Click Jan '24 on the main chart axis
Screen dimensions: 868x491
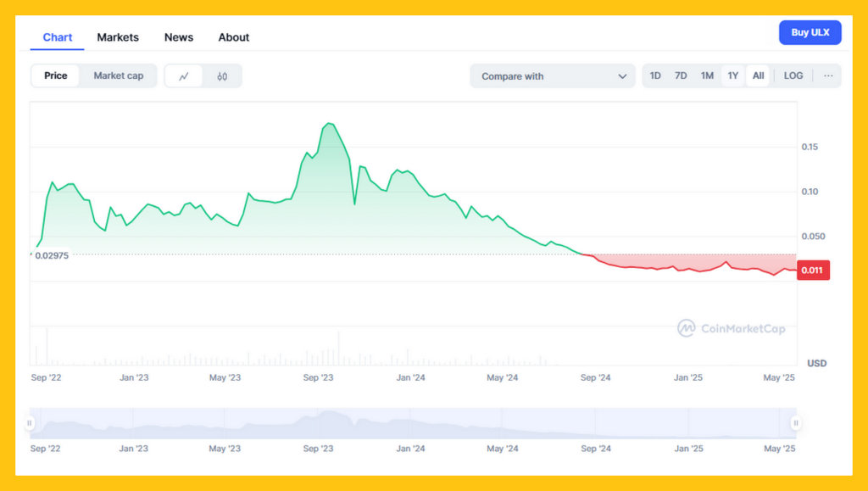pos(411,377)
